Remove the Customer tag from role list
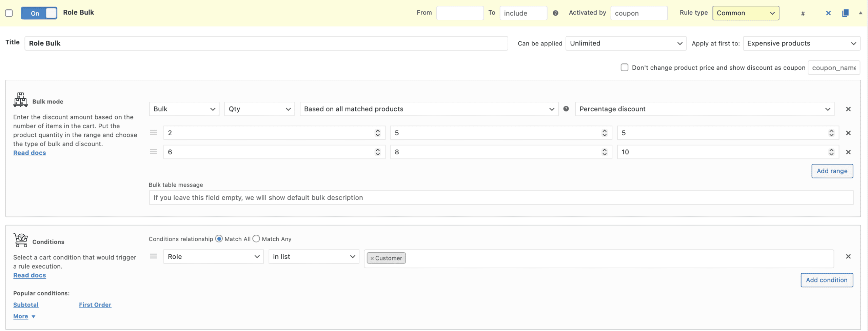868x331 pixels. [372, 258]
